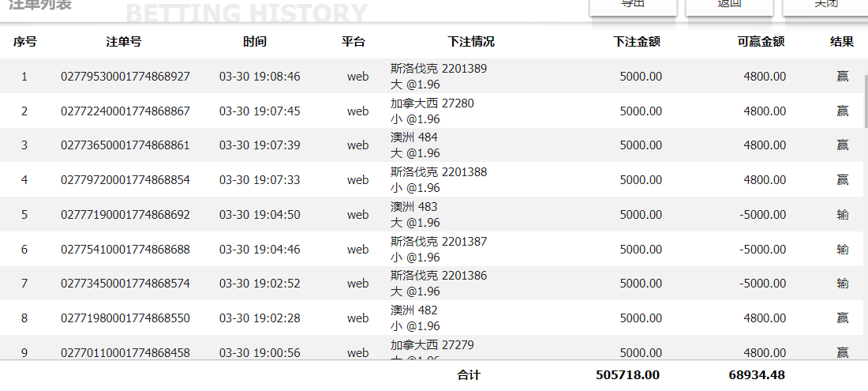Click bet number 02773650001774868861
868x391 pixels.
(x=125, y=145)
